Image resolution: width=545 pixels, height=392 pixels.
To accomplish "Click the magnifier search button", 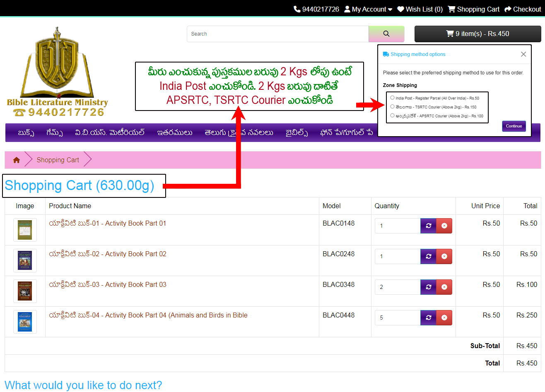I will (x=386, y=34).
